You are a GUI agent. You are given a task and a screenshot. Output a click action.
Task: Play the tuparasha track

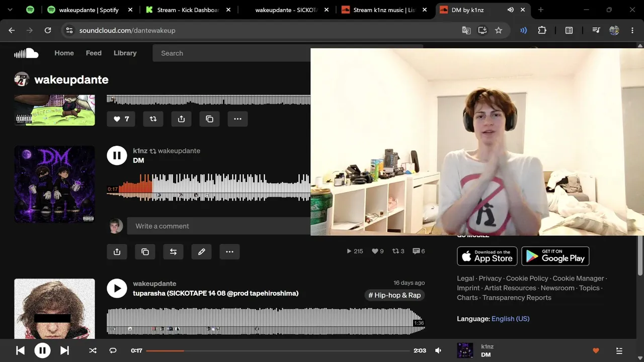[117, 288]
